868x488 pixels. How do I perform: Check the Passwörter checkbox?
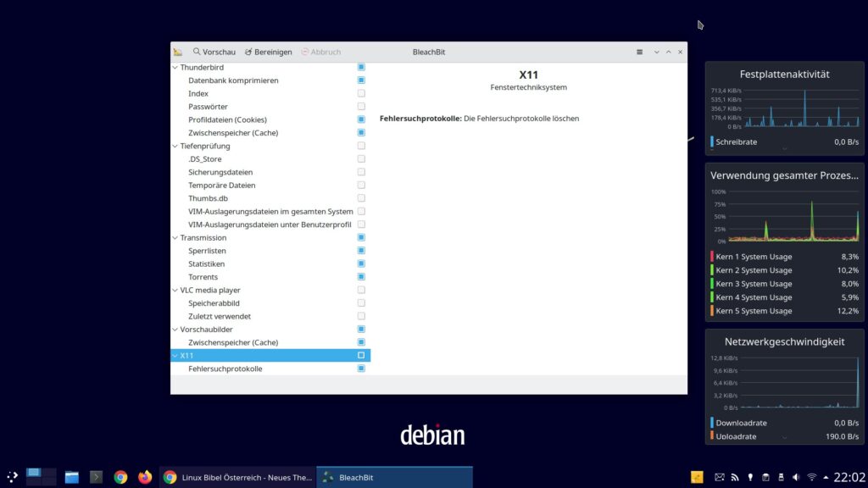[x=361, y=106]
